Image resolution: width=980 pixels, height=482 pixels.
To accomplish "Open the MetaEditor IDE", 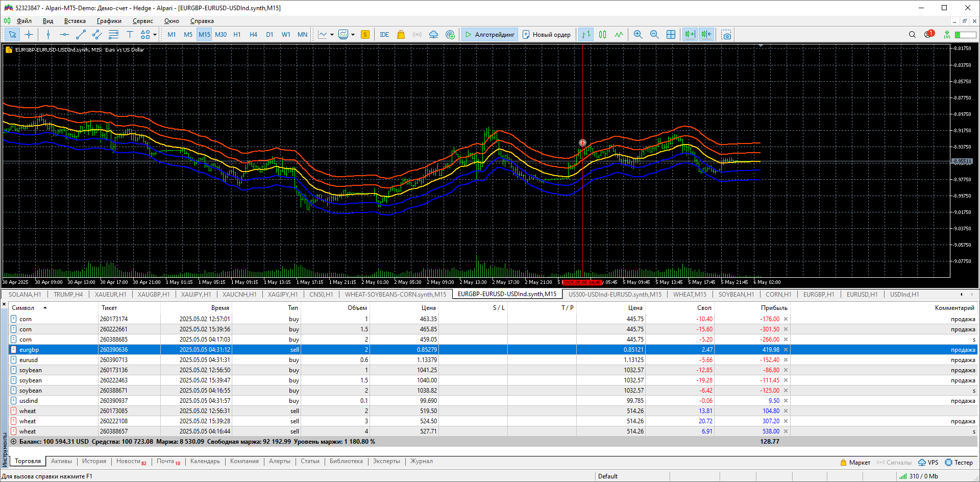I will coord(384,35).
